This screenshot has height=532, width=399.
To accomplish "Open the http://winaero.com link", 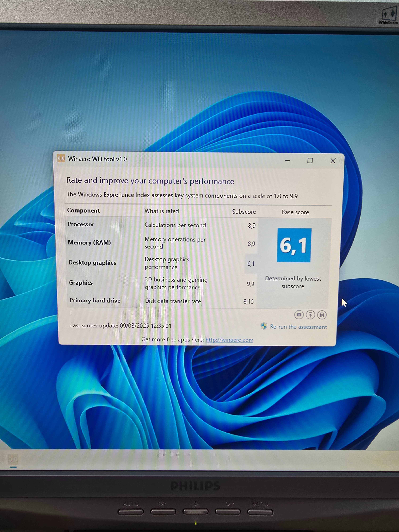I will pos(229,340).
